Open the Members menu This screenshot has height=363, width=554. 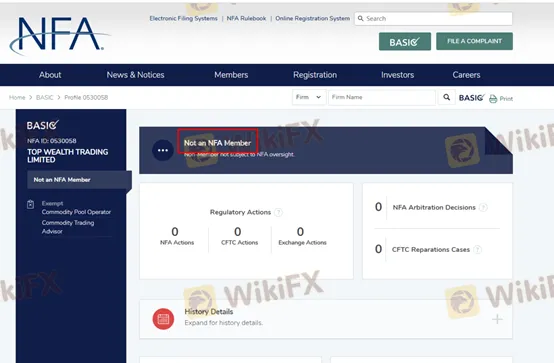coord(231,75)
